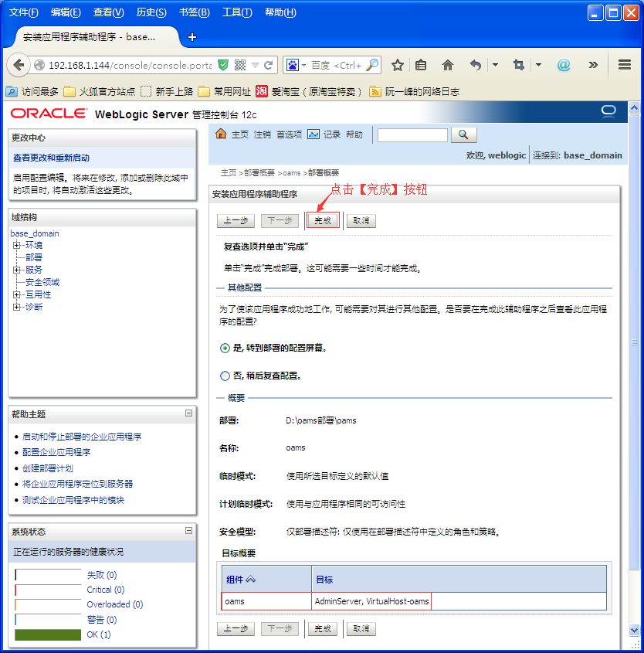
Task: Open 访问最多 bookmark folder
Action: (32, 92)
